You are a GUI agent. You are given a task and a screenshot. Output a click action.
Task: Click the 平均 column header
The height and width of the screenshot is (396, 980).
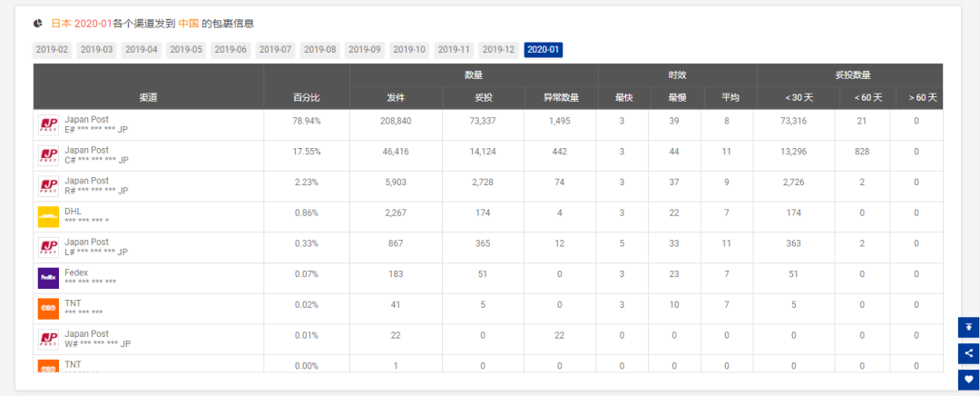click(730, 97)
